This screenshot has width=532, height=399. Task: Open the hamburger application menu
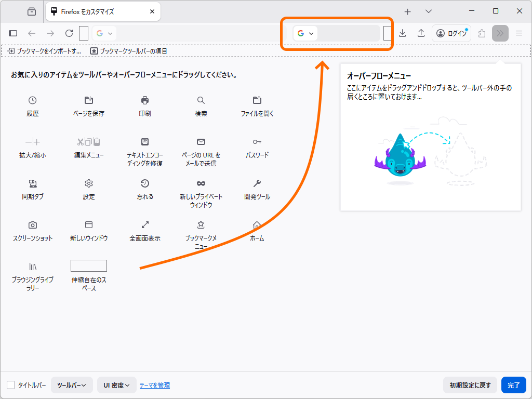coord(520,33)
